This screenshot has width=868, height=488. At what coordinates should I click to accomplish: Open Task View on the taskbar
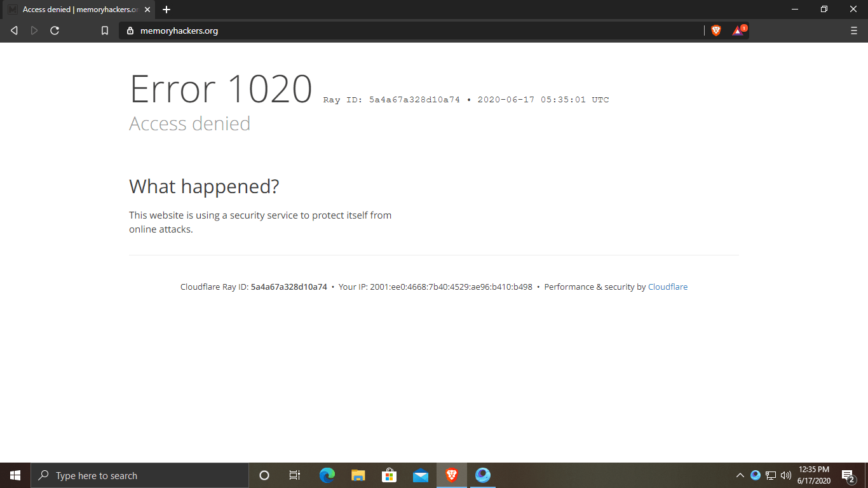coord(295,475)
